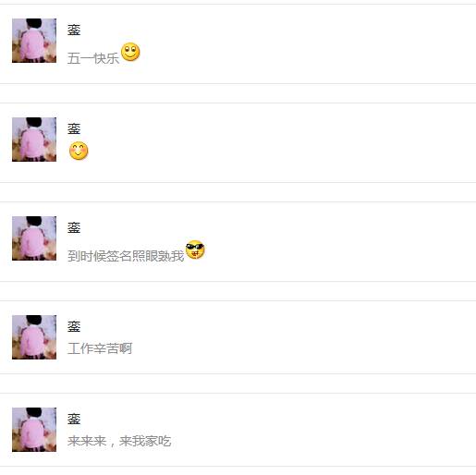Select username 銮 above blushing emoji
476x475 pixels.
click(74, 128)
